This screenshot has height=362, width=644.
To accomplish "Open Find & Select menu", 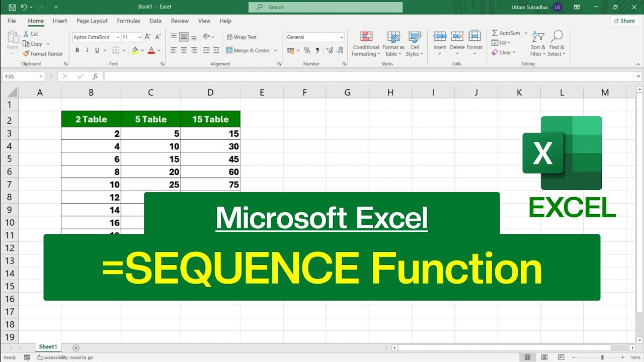I will [x=556, y=44].
